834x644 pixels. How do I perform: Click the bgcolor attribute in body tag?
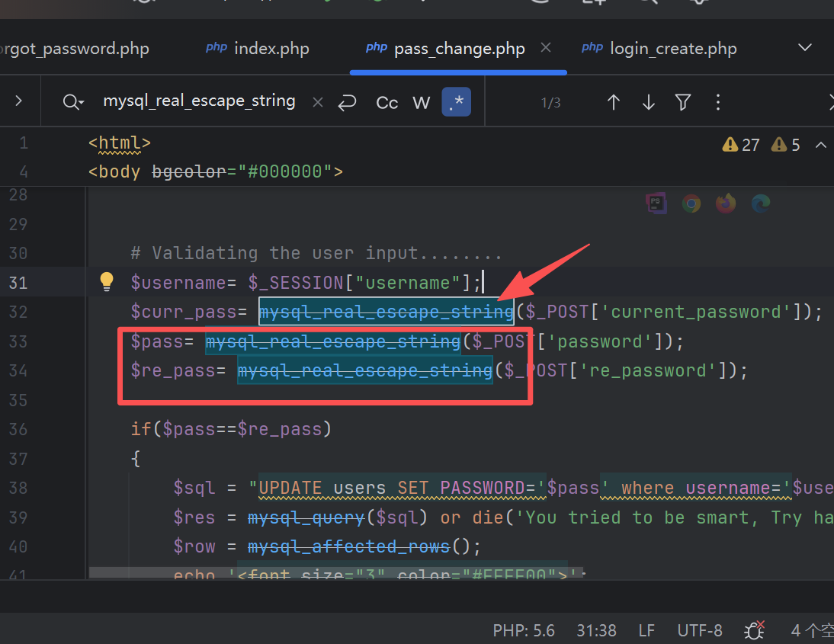coord(189,171)
